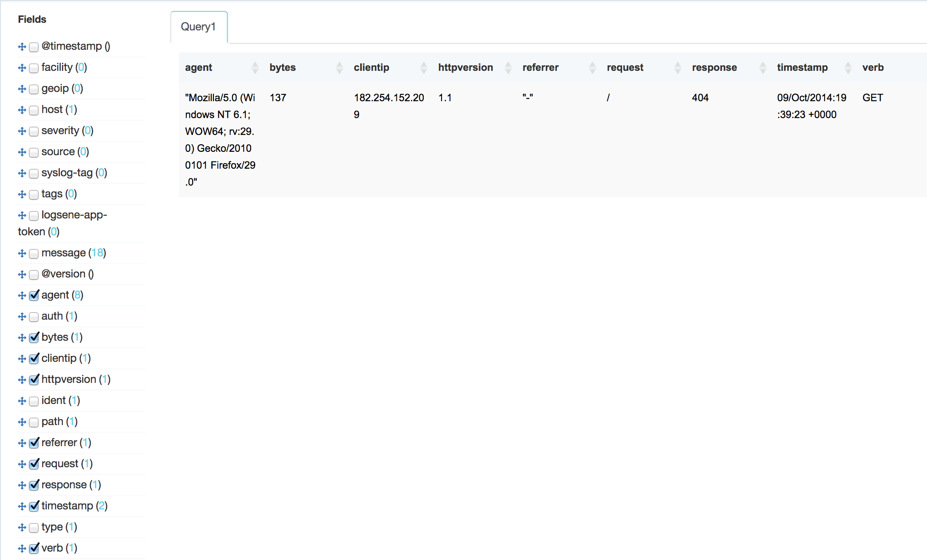Select the 404 response cell
The width and height of the screenshot is (927, 560).
click(x=700, y=98)
